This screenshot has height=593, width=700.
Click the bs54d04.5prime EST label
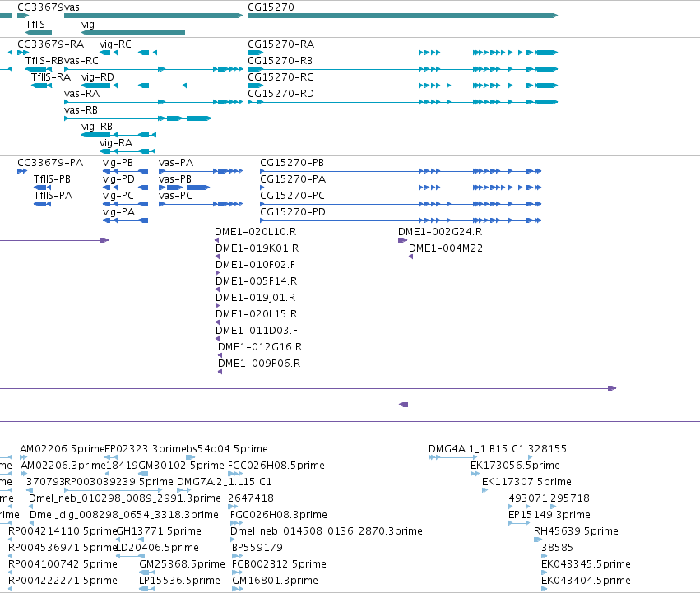(227, 449)
